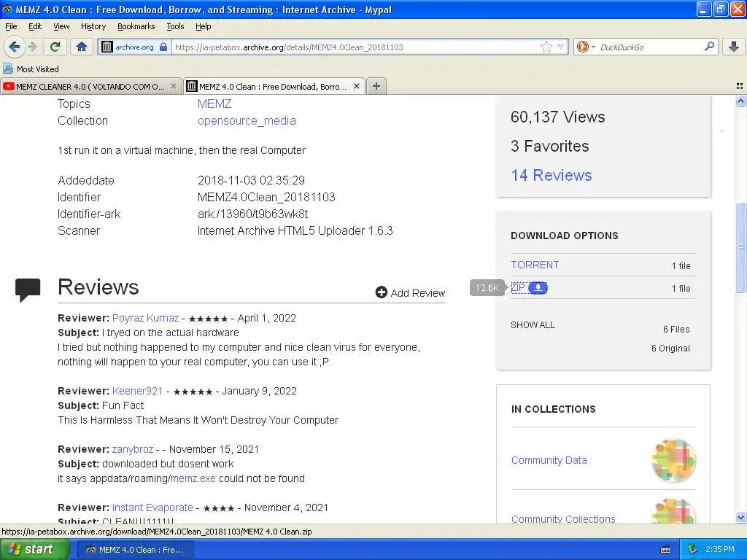Image resolution: width=747 pixels, height=560 pixels.
Task: Open a new tab with plus button
Action: pos(376,86)
